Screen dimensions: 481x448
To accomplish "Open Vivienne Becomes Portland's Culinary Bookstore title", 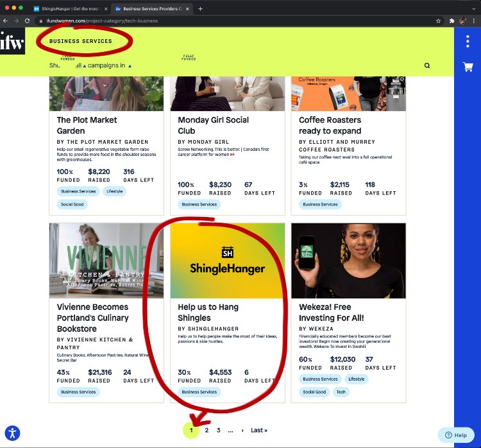I will [92, 318].
